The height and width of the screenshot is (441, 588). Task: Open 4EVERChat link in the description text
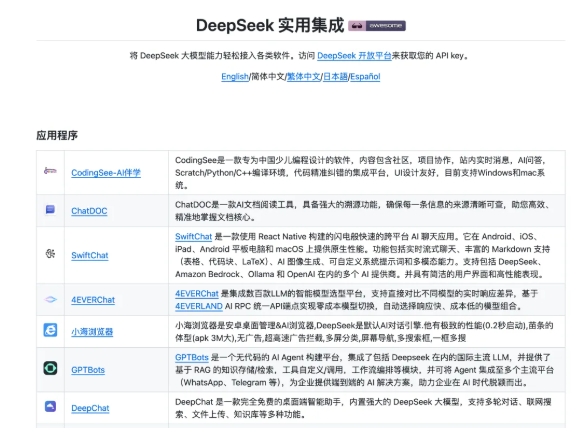(197, 294)
